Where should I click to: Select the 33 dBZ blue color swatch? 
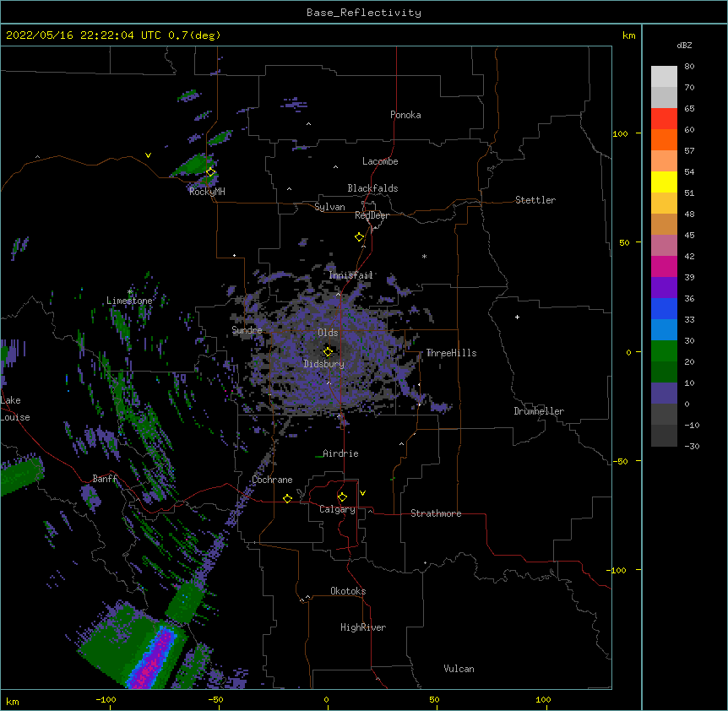[x=664, y=329]
